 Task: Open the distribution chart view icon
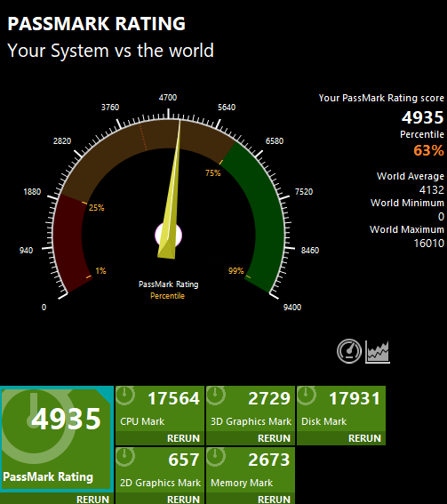click(378, 352)
